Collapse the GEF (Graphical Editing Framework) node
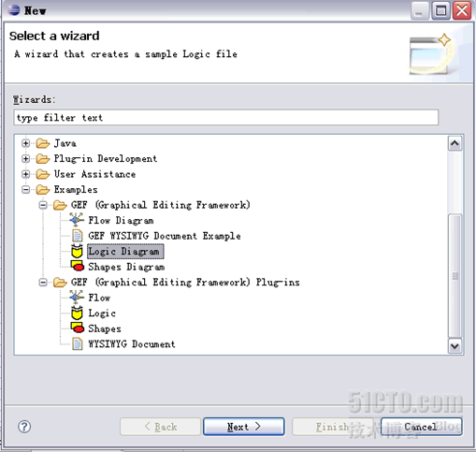This screenshot has height=452, width=476. [43, 205]
